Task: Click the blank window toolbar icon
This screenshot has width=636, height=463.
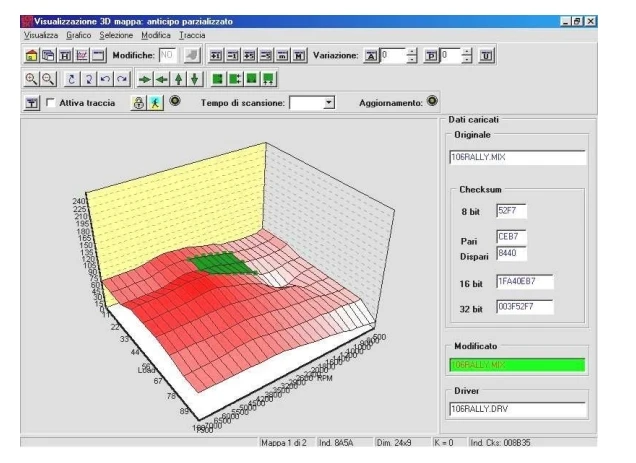Action: click(x=98, y=55)
